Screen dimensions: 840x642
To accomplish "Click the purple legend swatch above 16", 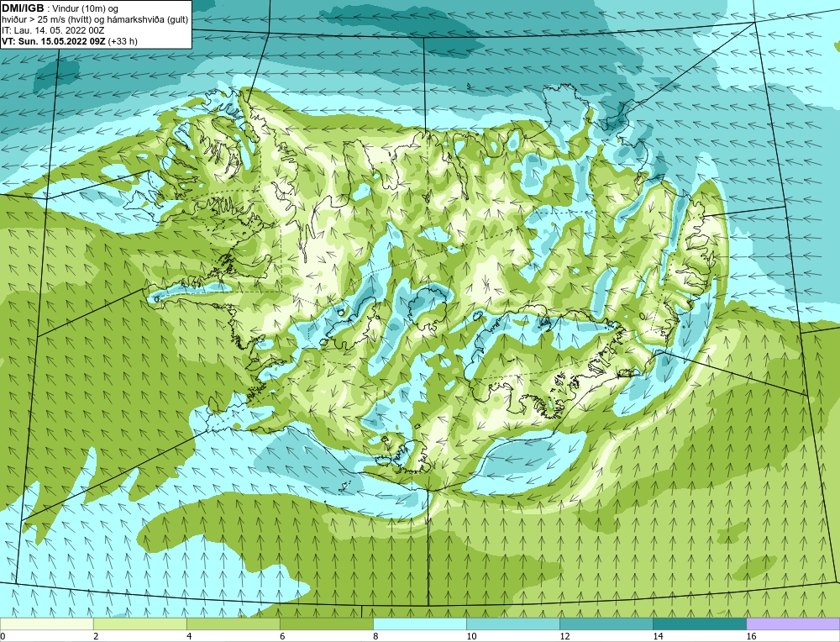I will click(x=793, y=624).
